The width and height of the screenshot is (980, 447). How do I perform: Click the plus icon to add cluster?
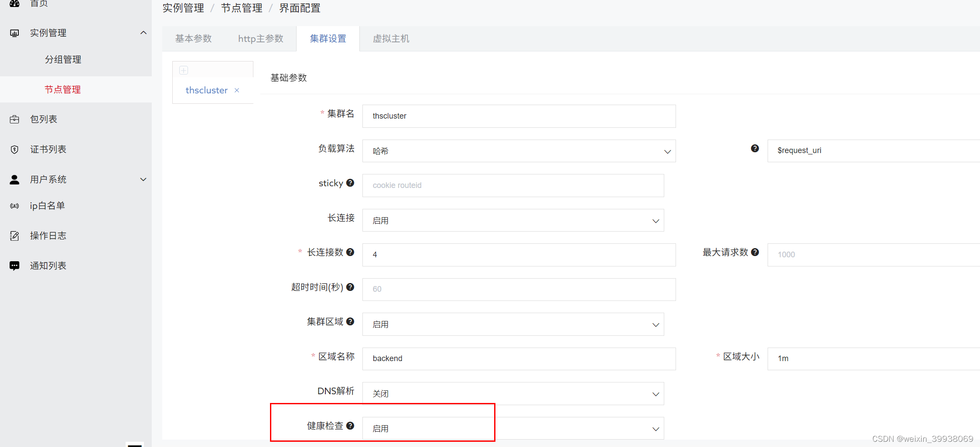(184, 70)
